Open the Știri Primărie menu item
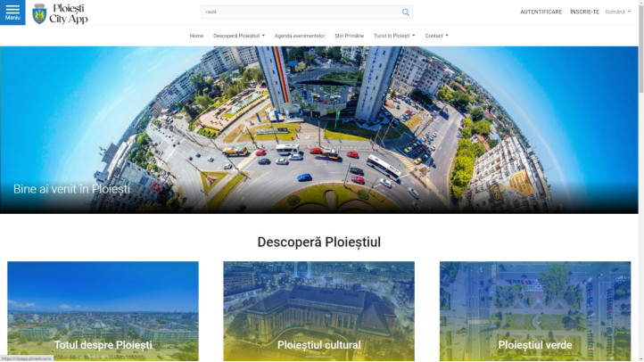The height and width of the screenshot is (362, 644). tap(349, 36)
